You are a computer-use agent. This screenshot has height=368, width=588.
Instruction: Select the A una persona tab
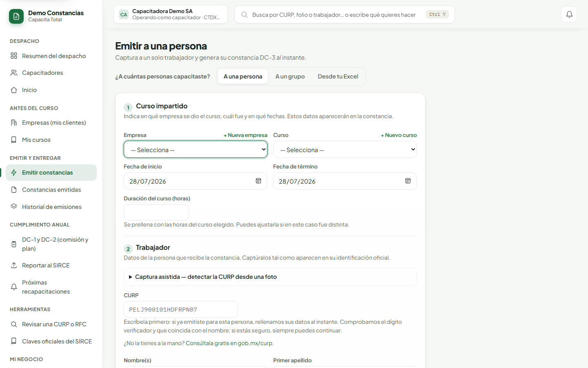243,76
